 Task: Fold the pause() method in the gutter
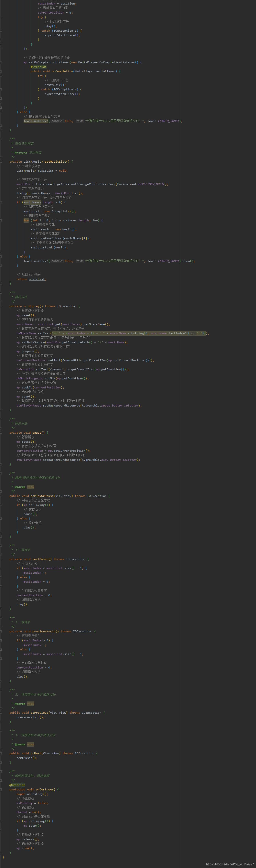(x=1, y=433)
